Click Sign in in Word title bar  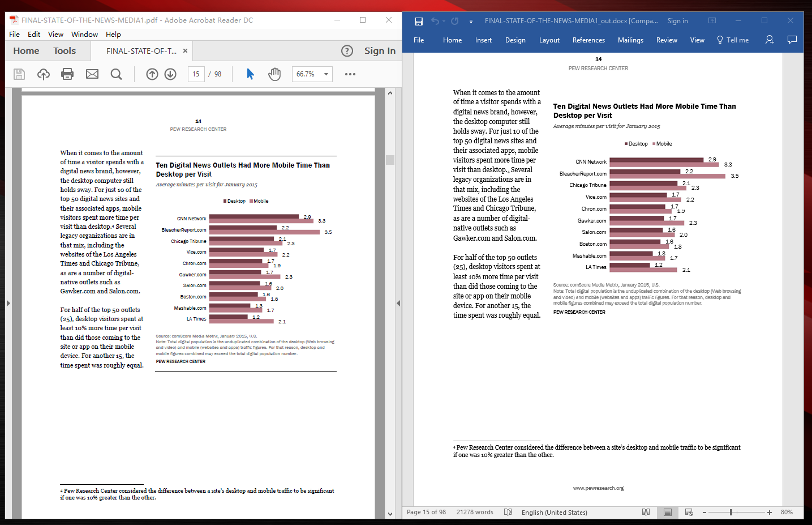(x=677, y=21)
